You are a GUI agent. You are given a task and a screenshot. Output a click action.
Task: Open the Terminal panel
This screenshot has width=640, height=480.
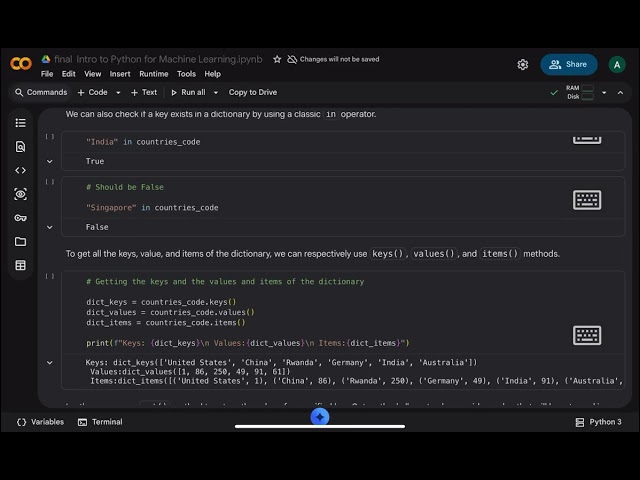100,422
